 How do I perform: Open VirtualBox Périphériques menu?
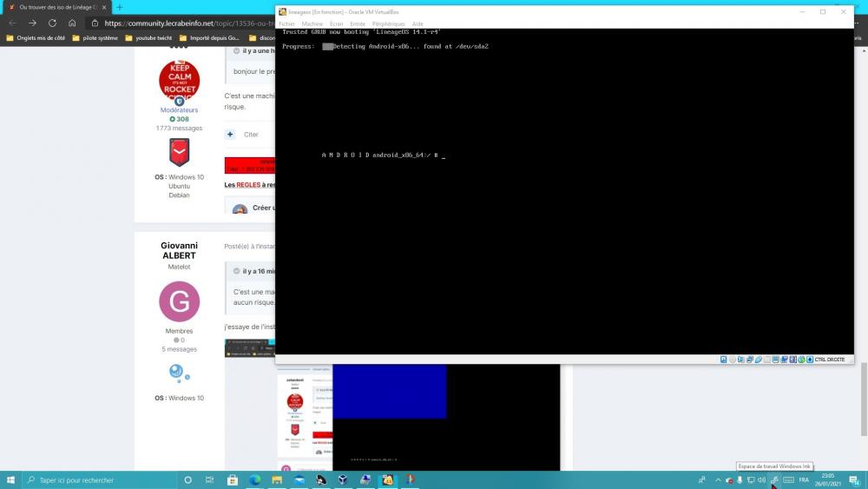[x=389, y=23]
